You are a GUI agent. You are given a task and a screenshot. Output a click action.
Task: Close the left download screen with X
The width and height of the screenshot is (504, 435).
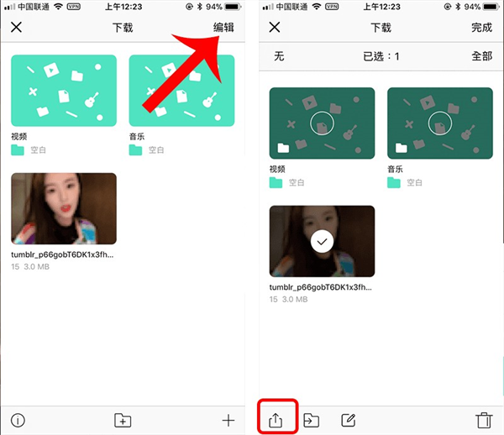[x=17, y=28]
